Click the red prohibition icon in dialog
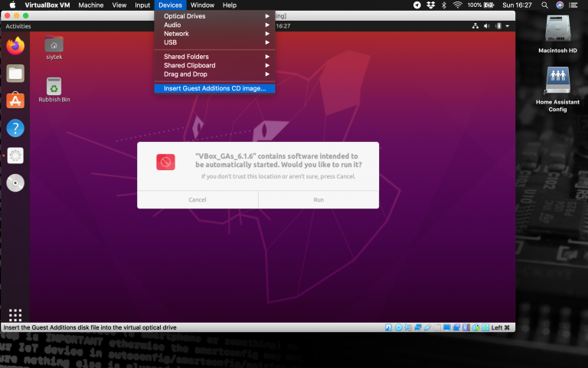 165,162
